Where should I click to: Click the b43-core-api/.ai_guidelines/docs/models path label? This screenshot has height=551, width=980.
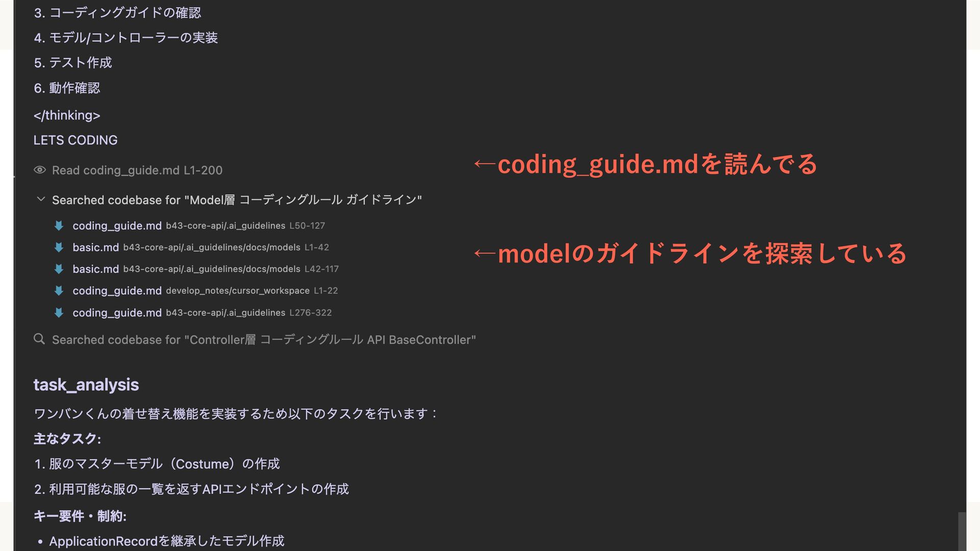click(x=211, y=247)
